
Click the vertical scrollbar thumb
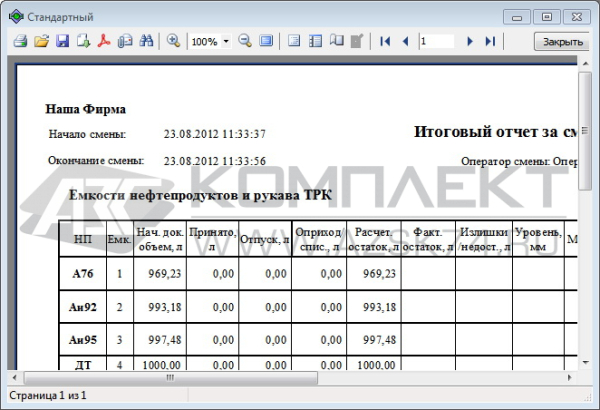click(585, 131)
